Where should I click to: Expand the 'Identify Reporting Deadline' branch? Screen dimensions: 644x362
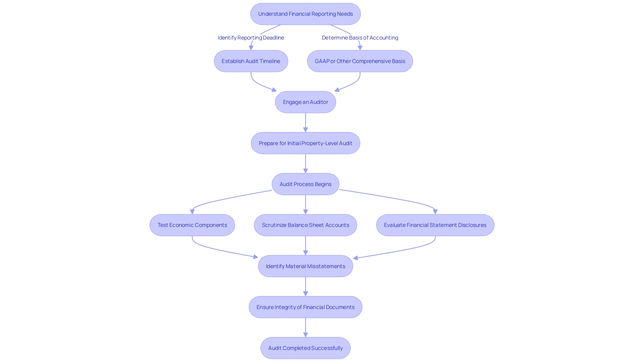250,38
